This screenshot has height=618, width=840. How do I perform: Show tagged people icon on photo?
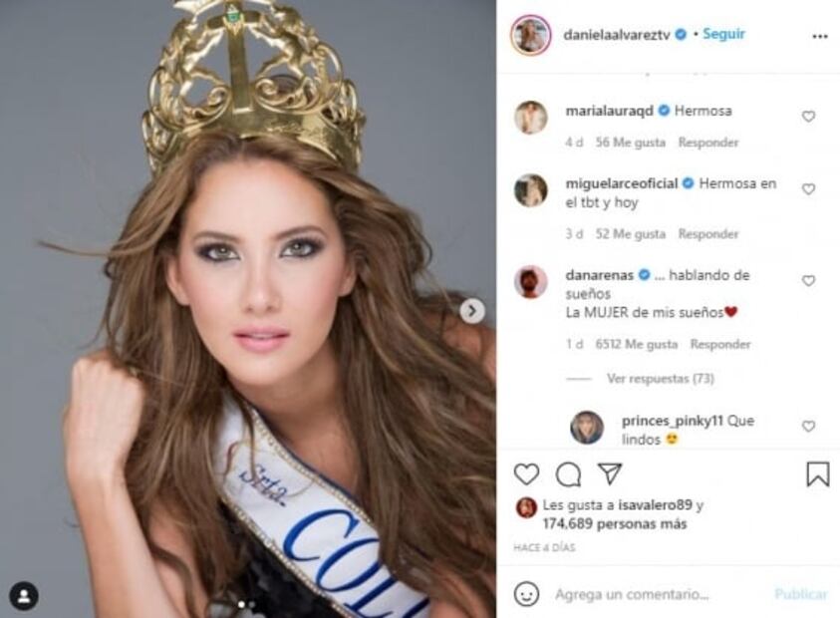[x=24, y=595]
